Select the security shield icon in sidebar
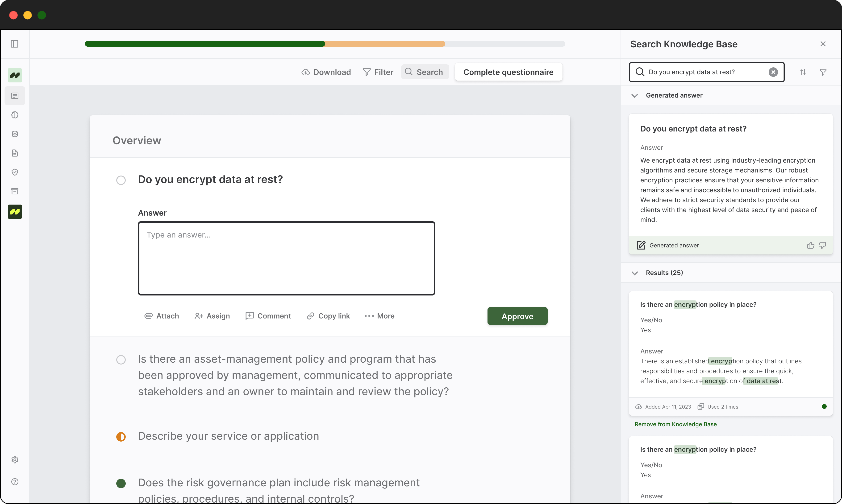The width and height of the screenshot is (842, 504). 15,172
